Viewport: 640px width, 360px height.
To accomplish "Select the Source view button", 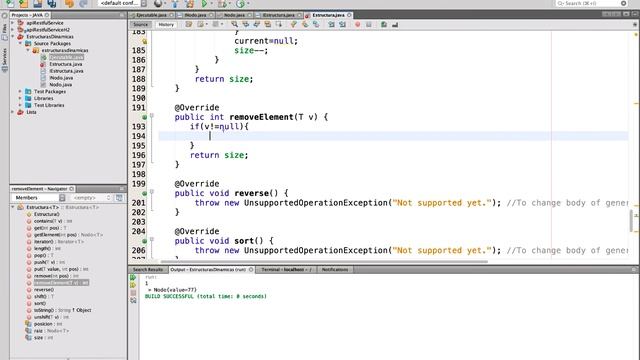I will point(140,24).
